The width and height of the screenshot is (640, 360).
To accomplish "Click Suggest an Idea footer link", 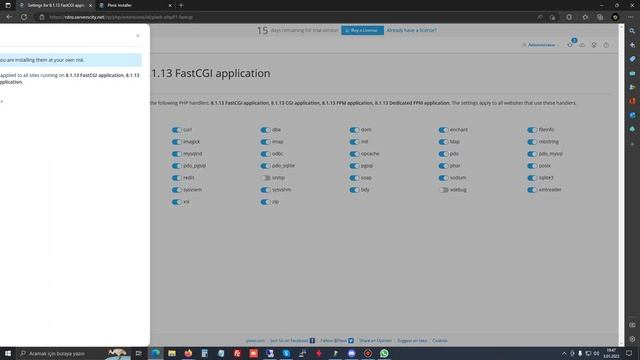I will (x=412, y=340).
